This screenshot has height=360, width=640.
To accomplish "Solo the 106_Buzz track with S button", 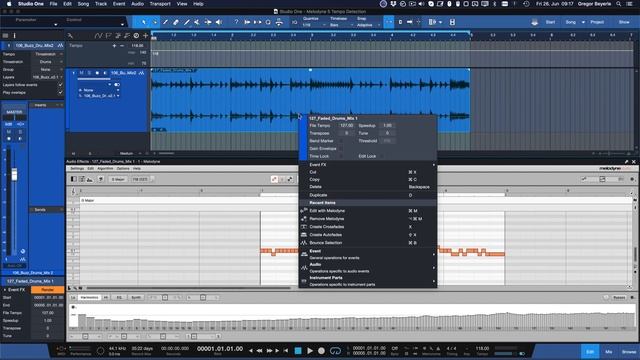I will [89, 73].
